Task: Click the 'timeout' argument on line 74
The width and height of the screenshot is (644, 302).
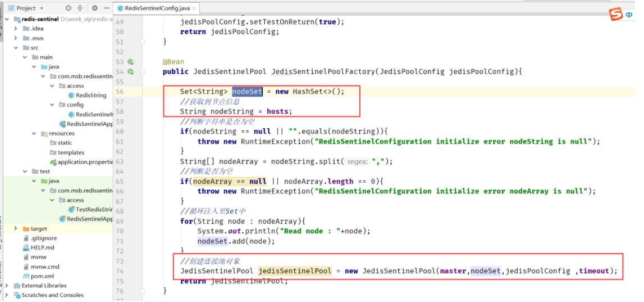Action: point(594,271)
